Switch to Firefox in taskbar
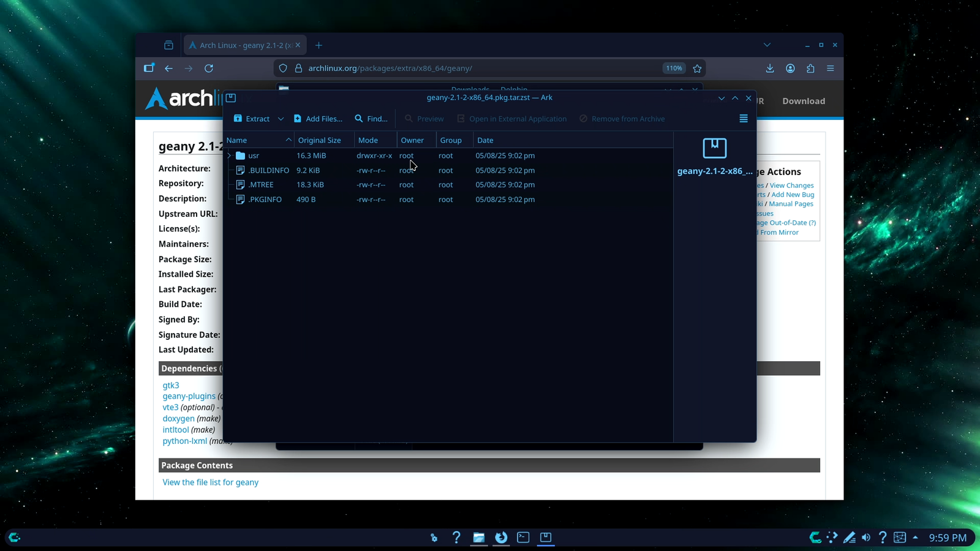 pos(501,538)
